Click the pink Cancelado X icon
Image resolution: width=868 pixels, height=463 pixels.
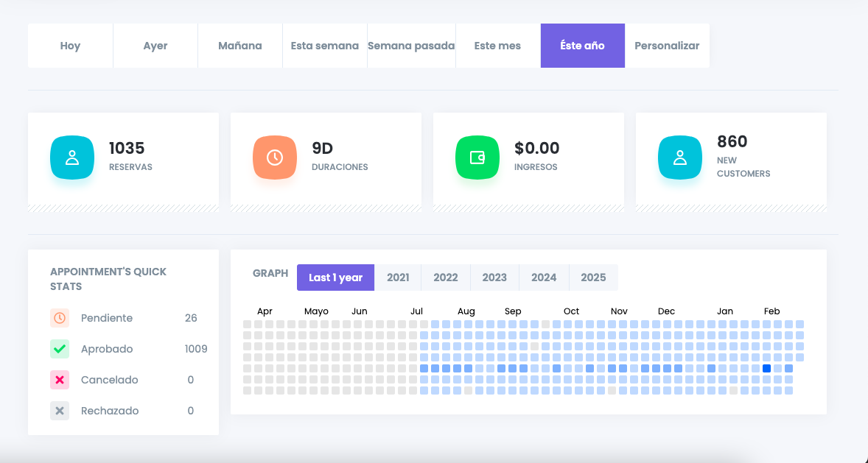(60, 380)
